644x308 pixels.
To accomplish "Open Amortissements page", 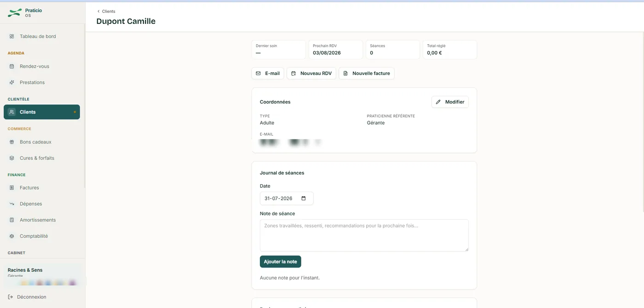I will [x=42, y=220].
